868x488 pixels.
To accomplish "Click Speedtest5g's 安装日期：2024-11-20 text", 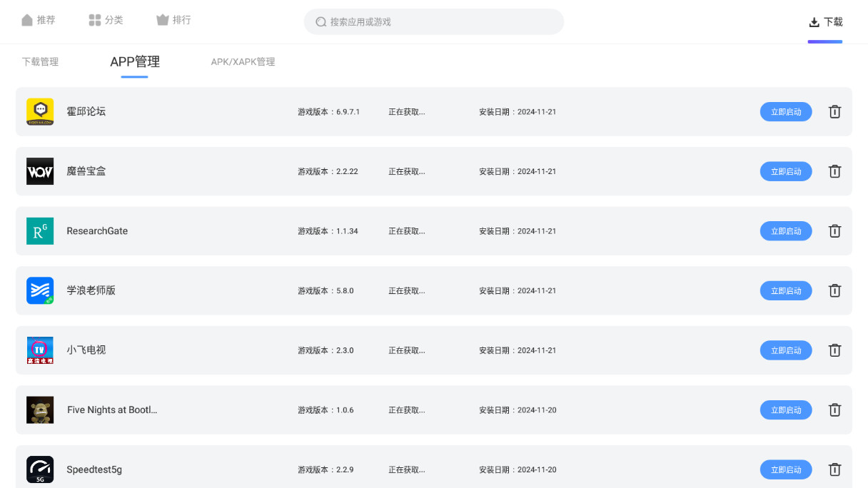I will (x=518, y=469).
